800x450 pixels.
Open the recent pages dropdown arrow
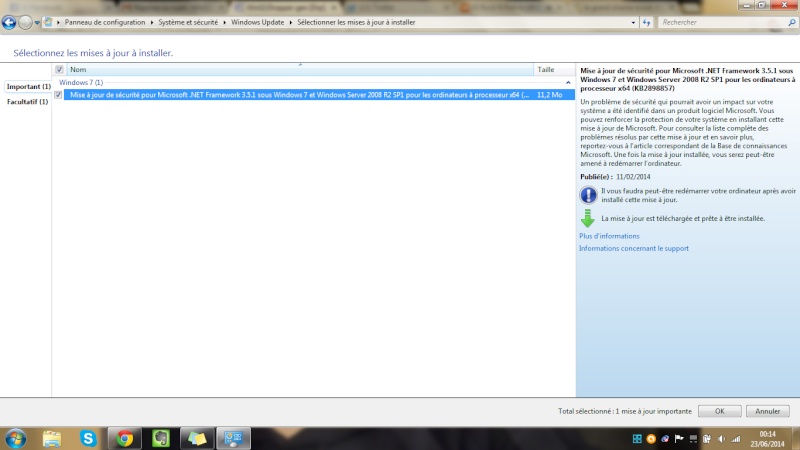(37, 22)
